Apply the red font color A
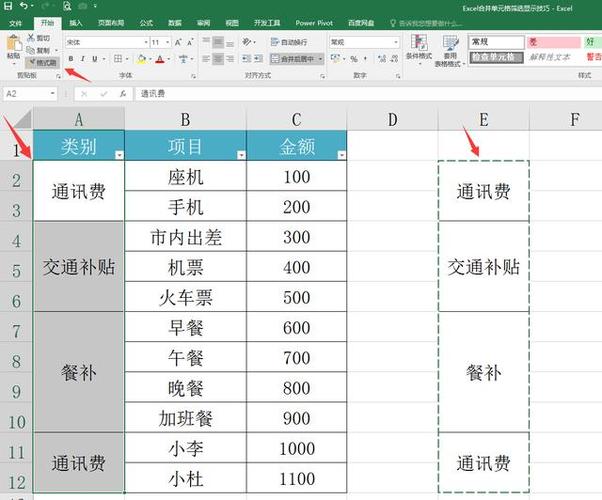The height and width of the screenshot is (500, 602). coord(160,59)
